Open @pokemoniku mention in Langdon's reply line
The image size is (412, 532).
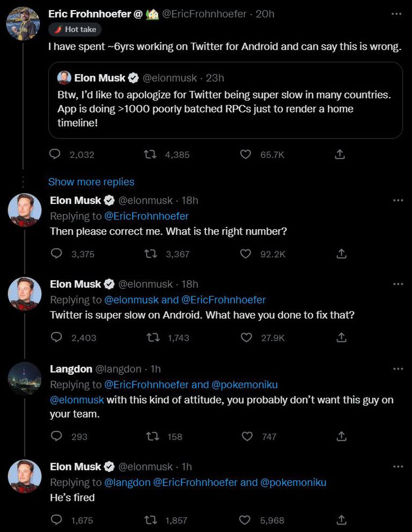coord(245,385)
